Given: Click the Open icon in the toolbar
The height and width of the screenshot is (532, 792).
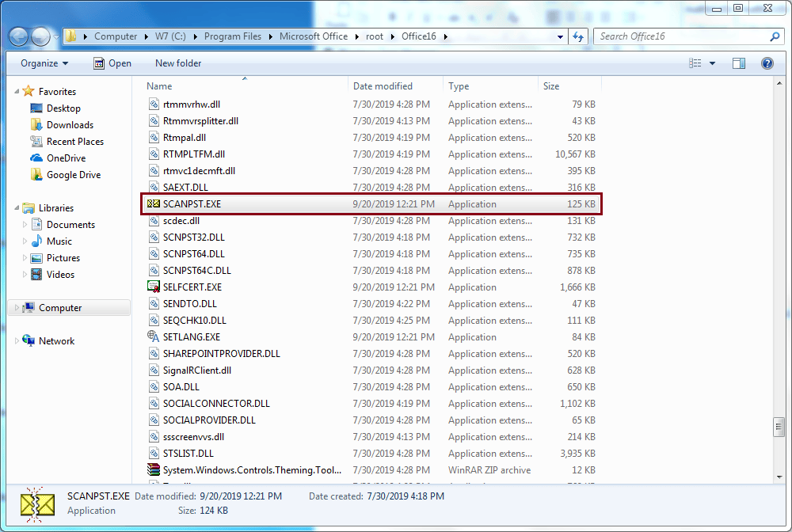Looking at the screenshot, I should click(99, 63).
